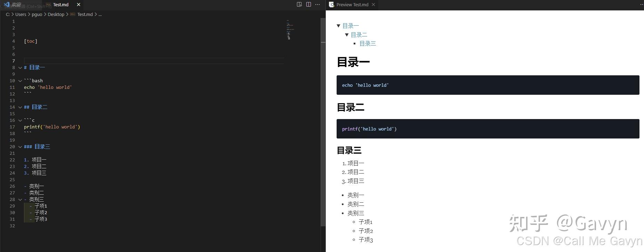Fold the '# 目录一' heading section
The image size is (644, 252).
[x=20, y=68]
